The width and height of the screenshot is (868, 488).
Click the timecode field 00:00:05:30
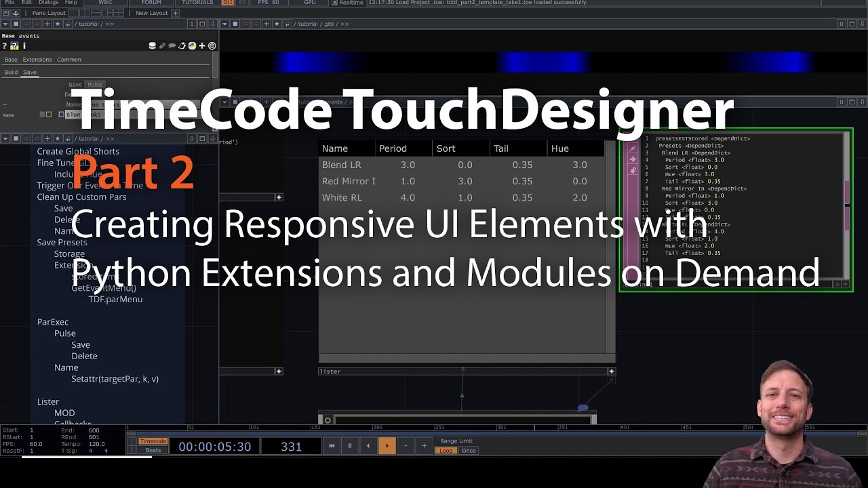[214, 447]
